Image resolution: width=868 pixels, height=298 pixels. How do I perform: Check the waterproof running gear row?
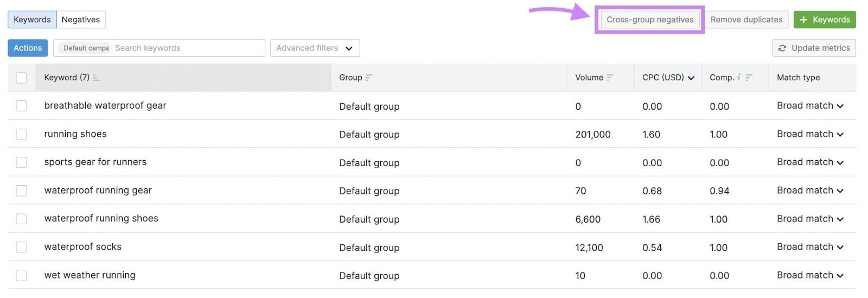click(x=21, y=191)
